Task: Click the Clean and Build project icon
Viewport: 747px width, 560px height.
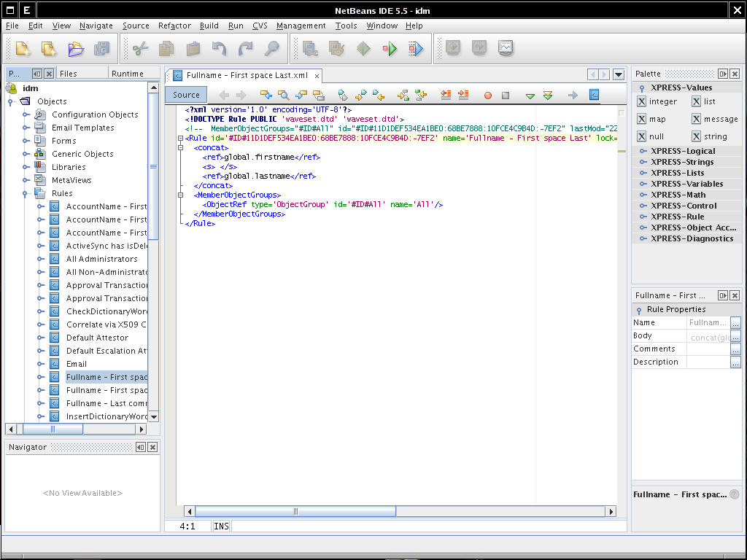Action: click(x=336, y=48)
